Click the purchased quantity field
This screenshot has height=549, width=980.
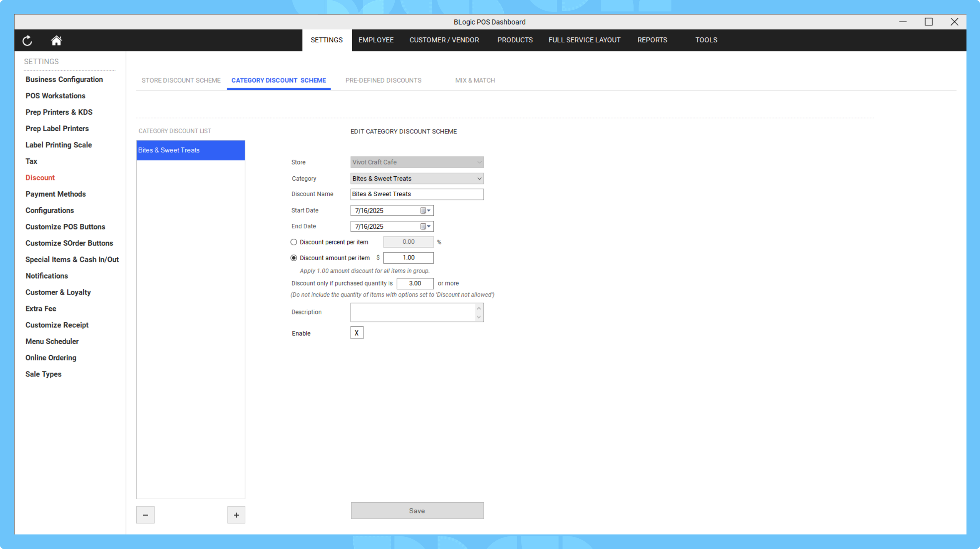pyautogui.click(x=415, y=283)
